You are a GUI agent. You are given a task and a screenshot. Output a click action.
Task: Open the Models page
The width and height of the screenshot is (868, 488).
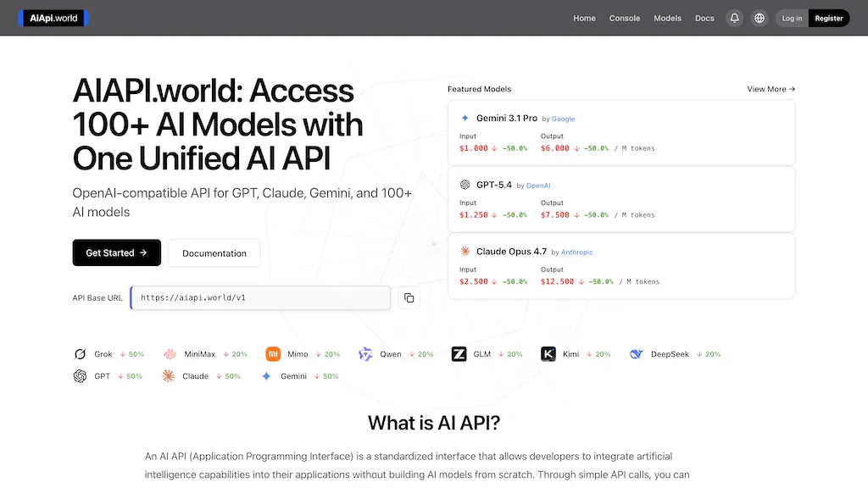667,19
